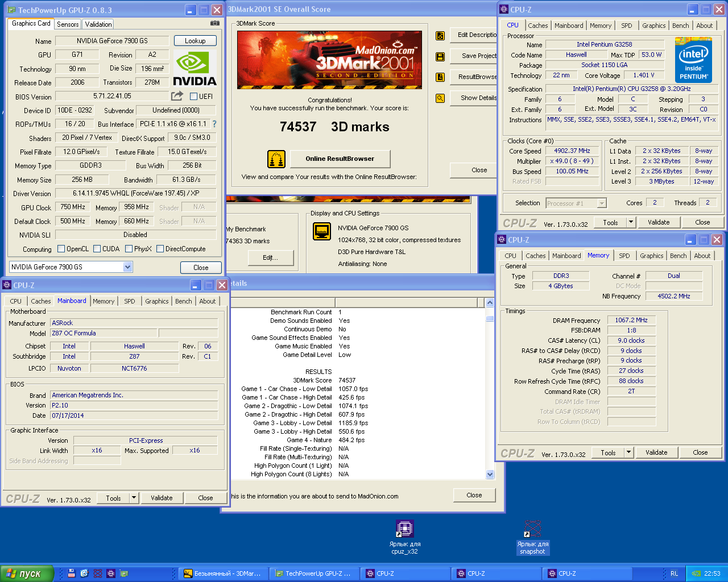Click the 'Z87 OC Formula' model field
This screenshot has width=728, height=582.
(104, 334)
